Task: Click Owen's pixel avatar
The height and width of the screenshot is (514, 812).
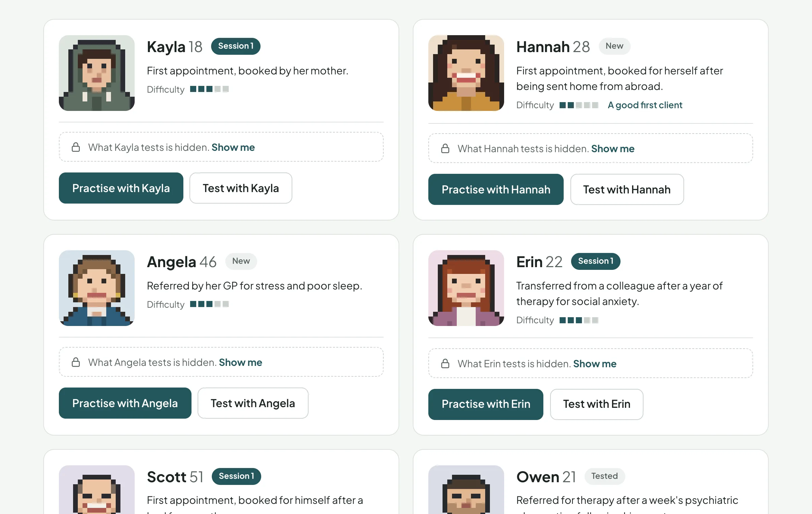Action: pos(466,490)
